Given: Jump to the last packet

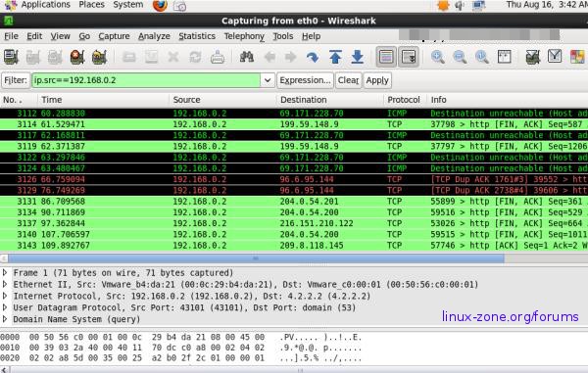Looking at the screenshot, I should coord(358,58).
